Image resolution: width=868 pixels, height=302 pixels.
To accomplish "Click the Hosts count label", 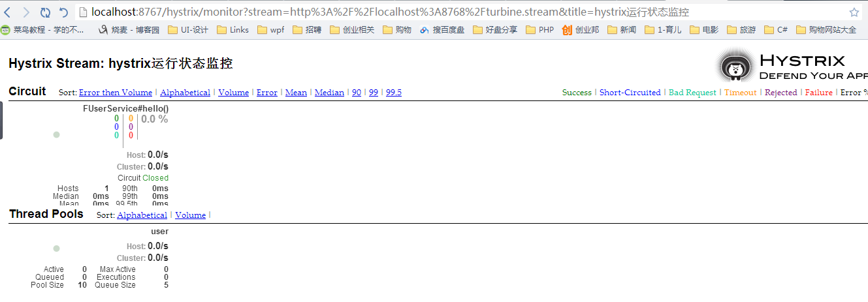I will tap(68, 189).
